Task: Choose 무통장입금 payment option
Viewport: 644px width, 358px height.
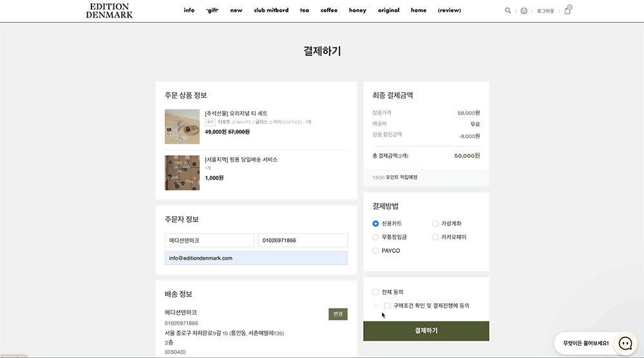Action: pos(375,238)
